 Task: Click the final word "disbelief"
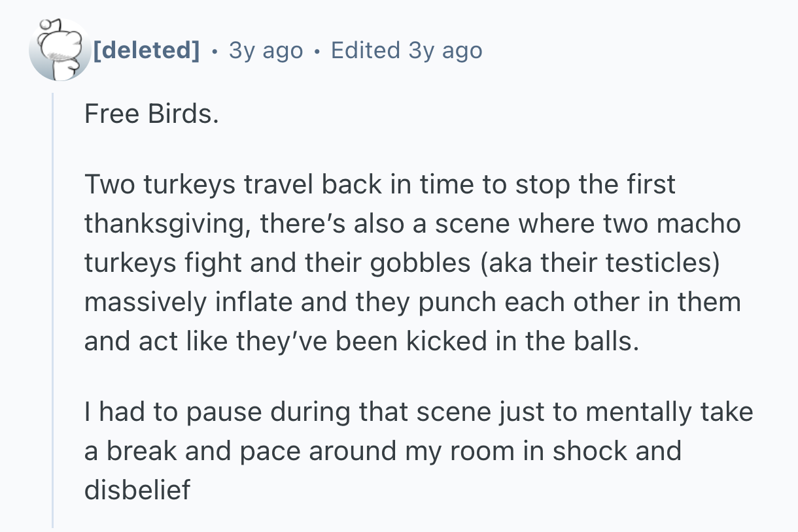(x=137, y=491)
